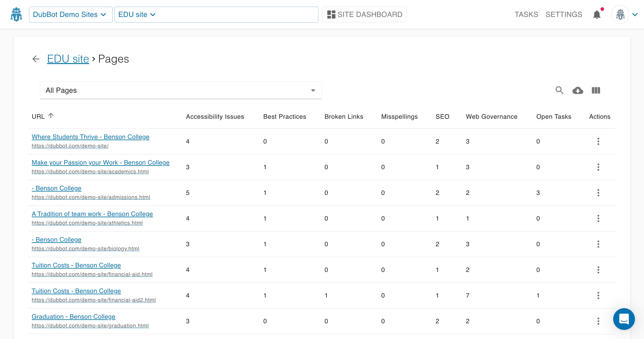Click the back arrow beside EDU site
The image size is (644, 339).
pos(36,59)
